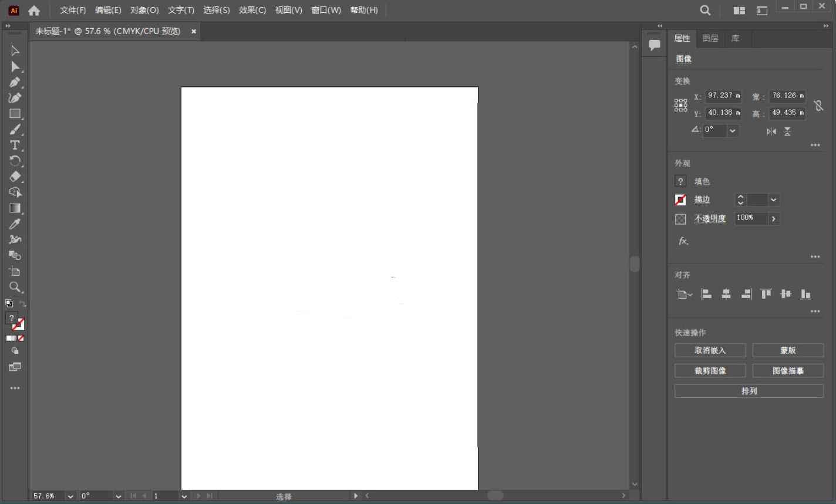Choose a reference point in the transform grid
The width and height of the screenshot is (836, 504).
point(680,105)
